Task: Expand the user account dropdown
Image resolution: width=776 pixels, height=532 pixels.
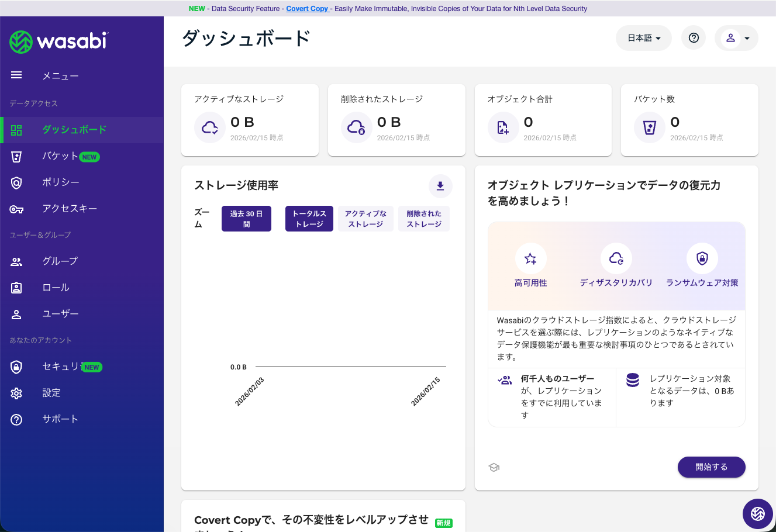Action: (736, 38)
